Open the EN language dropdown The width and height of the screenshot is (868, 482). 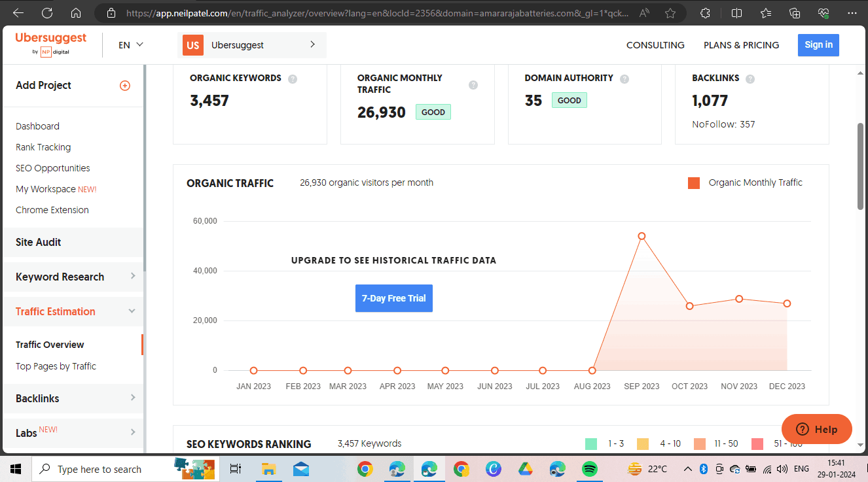[x=130, y=44]
